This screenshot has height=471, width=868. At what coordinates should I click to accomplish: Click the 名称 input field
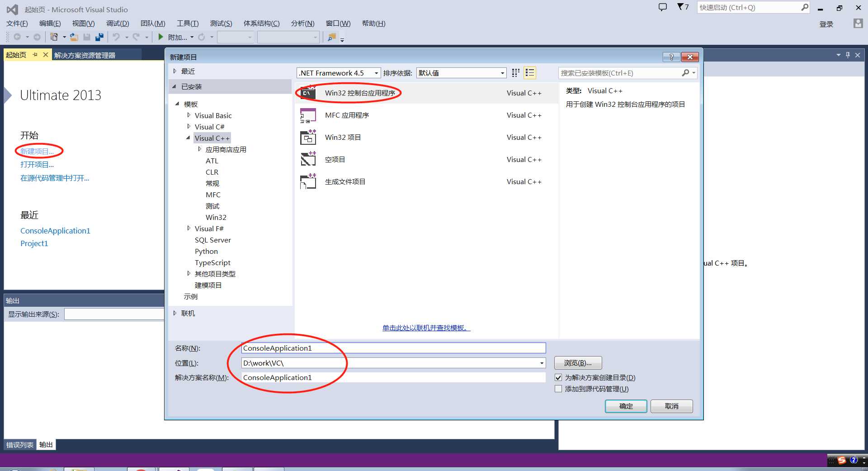(x=393, y=348)
